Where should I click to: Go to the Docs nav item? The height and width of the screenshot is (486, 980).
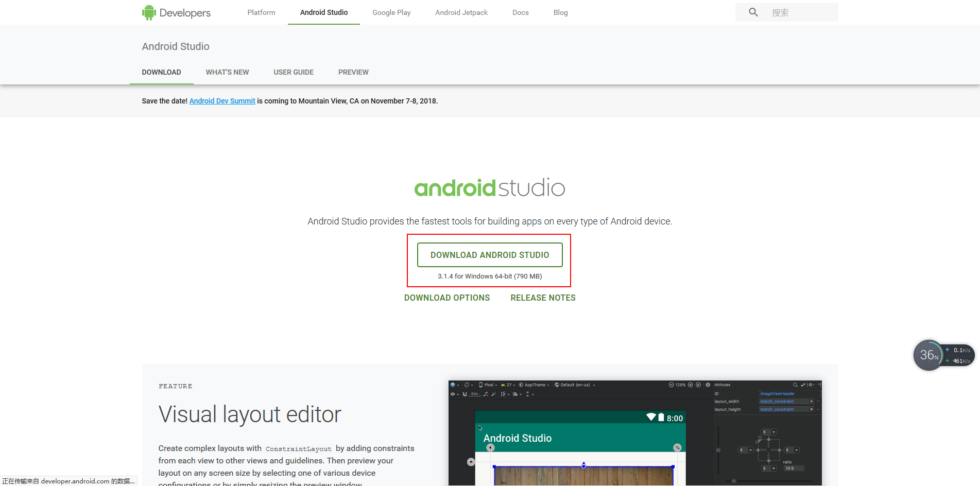(x=521, y=12)
